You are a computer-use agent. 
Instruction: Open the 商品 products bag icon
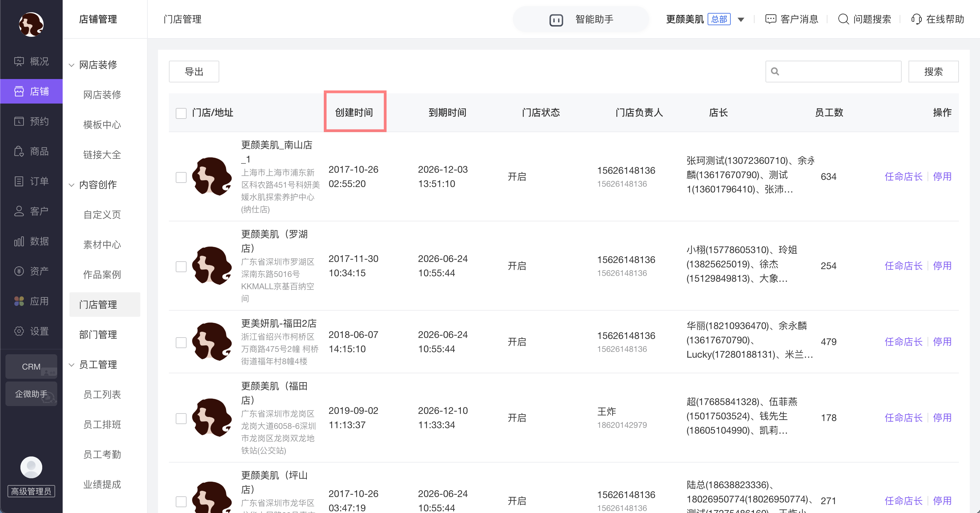click(19, 152)
